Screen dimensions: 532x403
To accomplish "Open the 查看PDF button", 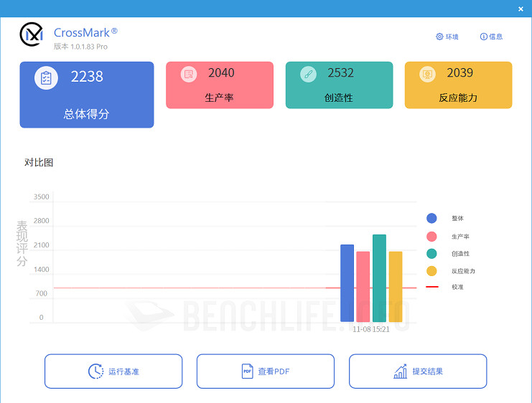I will coord(265,371).
